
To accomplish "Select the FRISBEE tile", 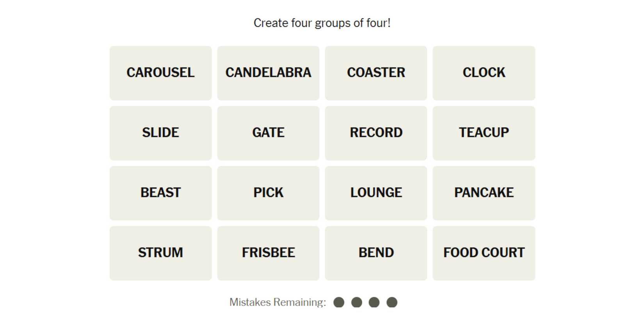I will pyautogui.click(x=268, y=253).
